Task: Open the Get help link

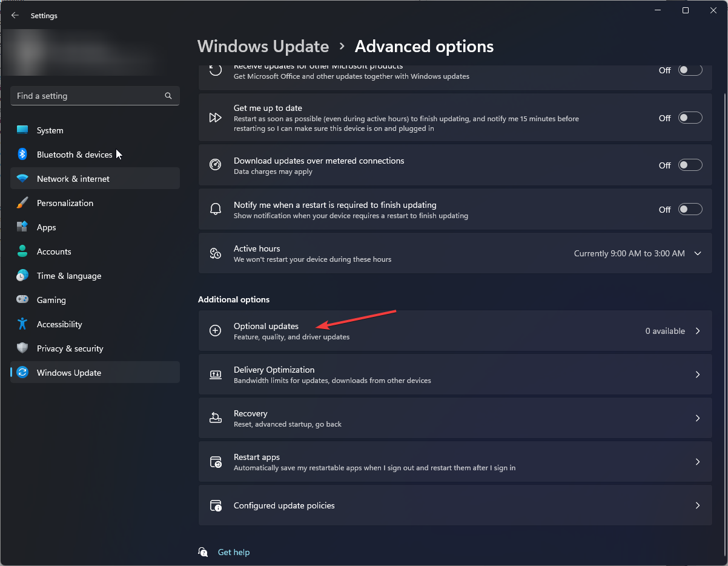Action: 234,552
